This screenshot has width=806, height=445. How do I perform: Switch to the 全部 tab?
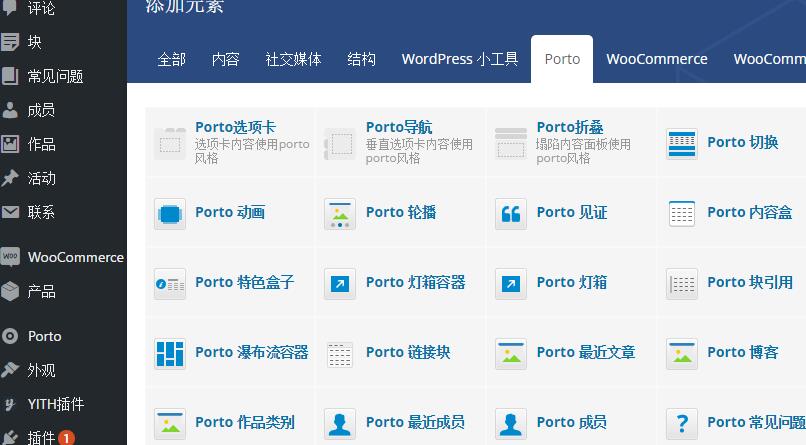tap(172, 59)
